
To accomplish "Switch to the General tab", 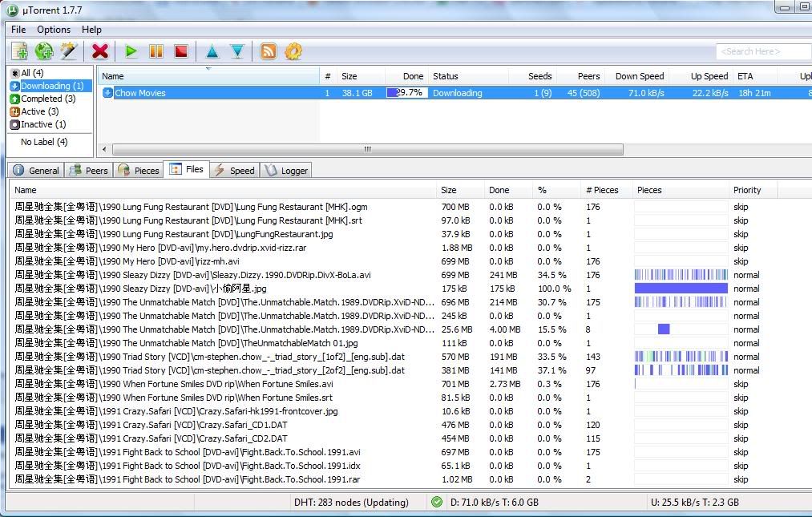I will (x=36, y=171).
